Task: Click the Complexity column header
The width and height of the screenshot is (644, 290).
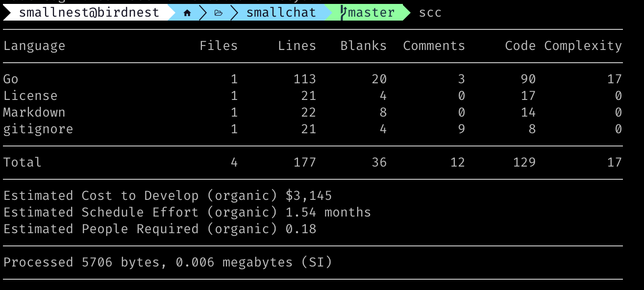Action: (x=583, y=46)
